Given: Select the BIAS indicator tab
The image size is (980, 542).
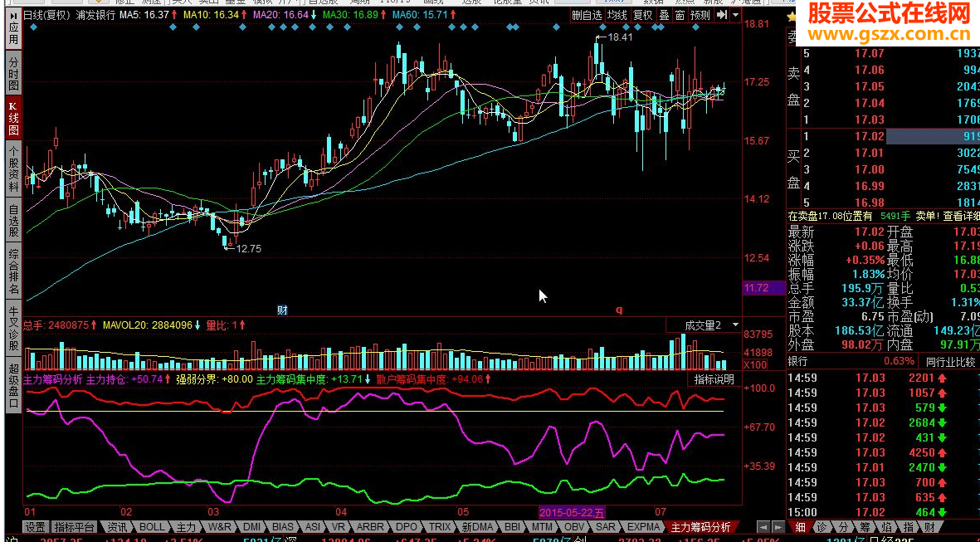Looking at the screenshot, I should [x=283, y=527].
